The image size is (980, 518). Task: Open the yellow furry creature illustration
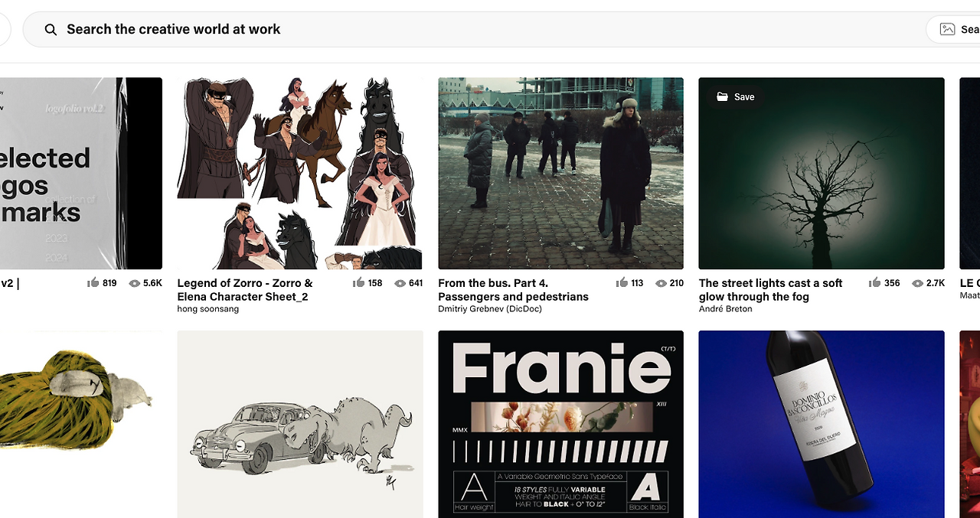tap(81, 425)
